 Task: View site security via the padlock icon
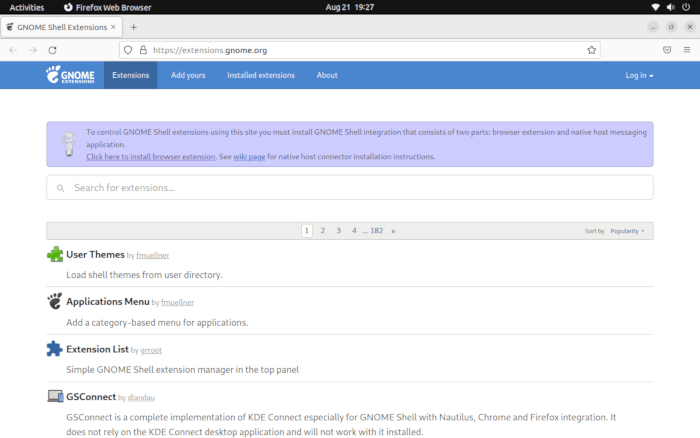(143, 50)
